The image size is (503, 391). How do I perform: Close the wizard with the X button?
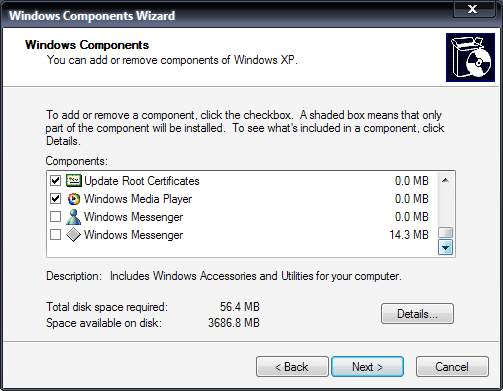[x=473, y=9]
